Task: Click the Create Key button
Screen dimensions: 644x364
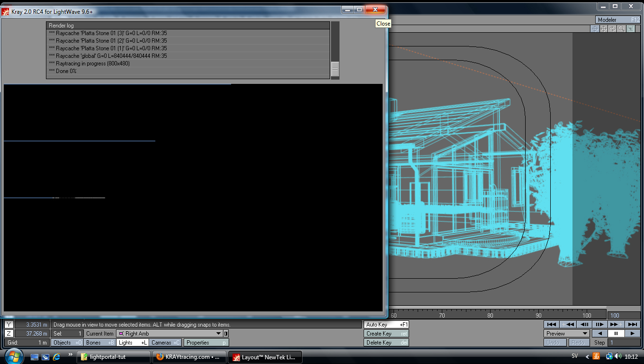Action: click(x=386, y=334)
